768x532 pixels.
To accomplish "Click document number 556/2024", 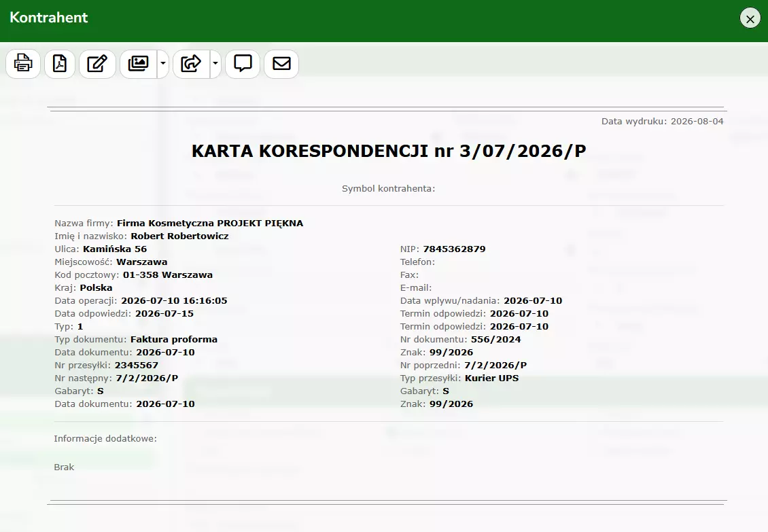I will pyautogui.click(x=496, y=339).
